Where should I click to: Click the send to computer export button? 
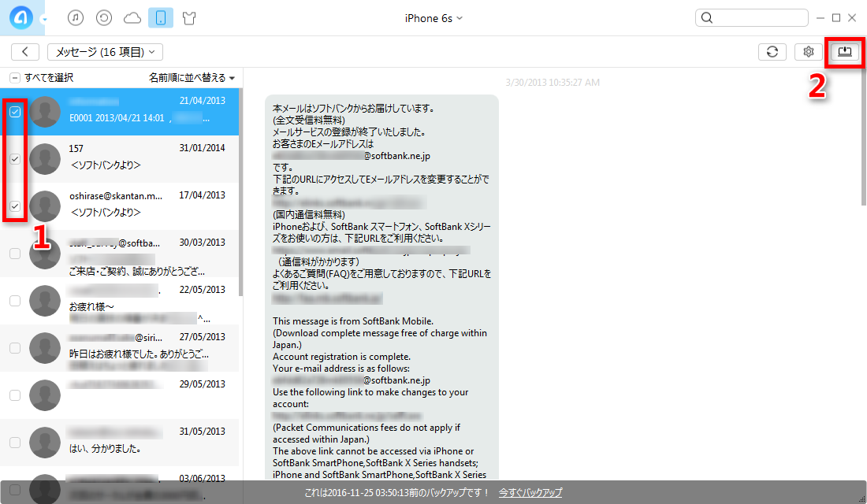coord(844,52)
